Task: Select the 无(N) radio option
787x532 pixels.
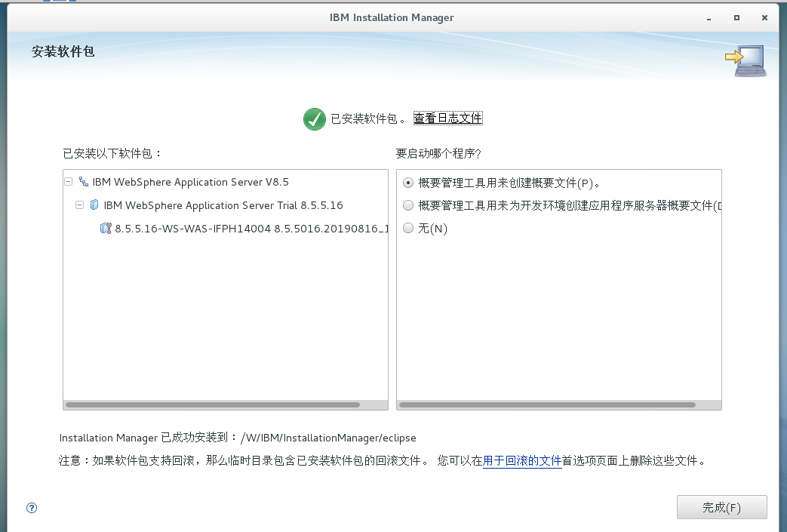Action: tap(407, 228)
